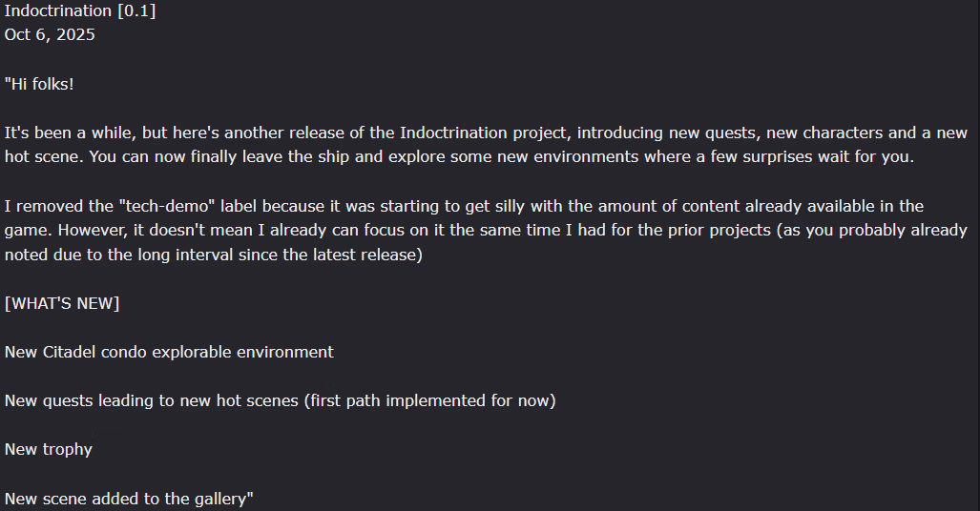Click the "New trophy" line
The image size is (980, 511).
pos(49,449)
